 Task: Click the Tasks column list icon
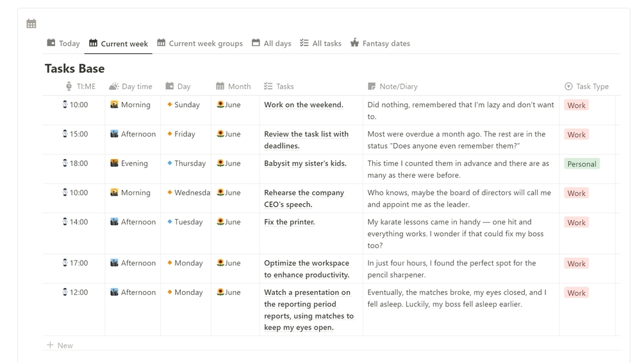[268, 87]
